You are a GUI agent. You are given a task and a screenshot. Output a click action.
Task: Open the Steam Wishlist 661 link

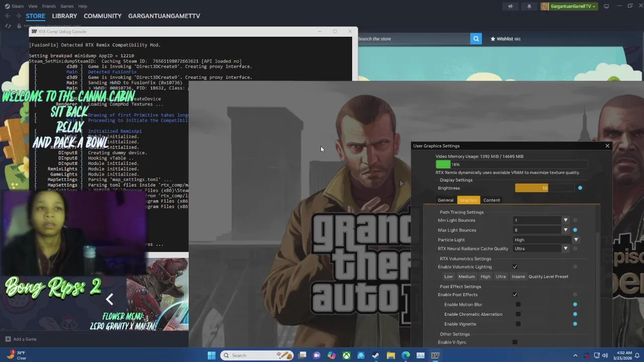(x=506, y=39)
